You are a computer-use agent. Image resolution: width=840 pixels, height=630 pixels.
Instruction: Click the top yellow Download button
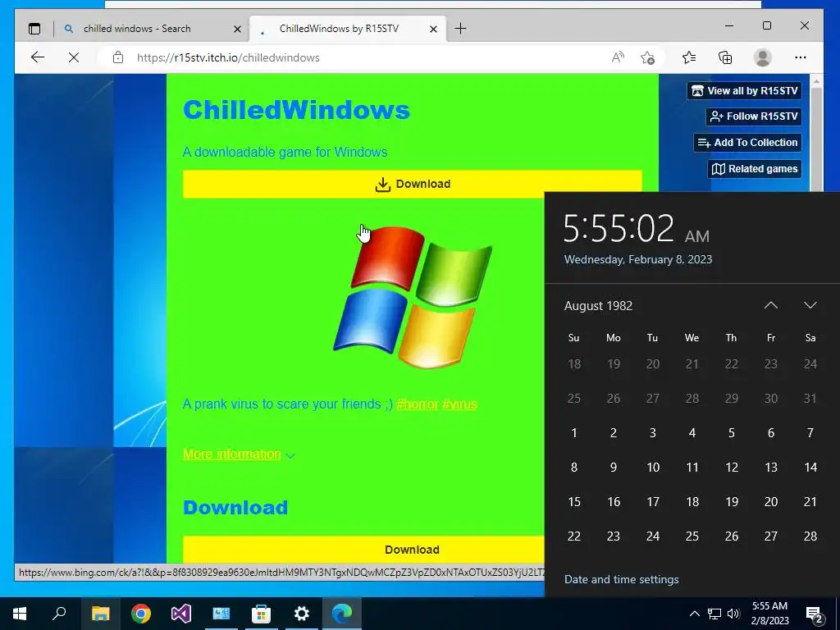(412, 185)
